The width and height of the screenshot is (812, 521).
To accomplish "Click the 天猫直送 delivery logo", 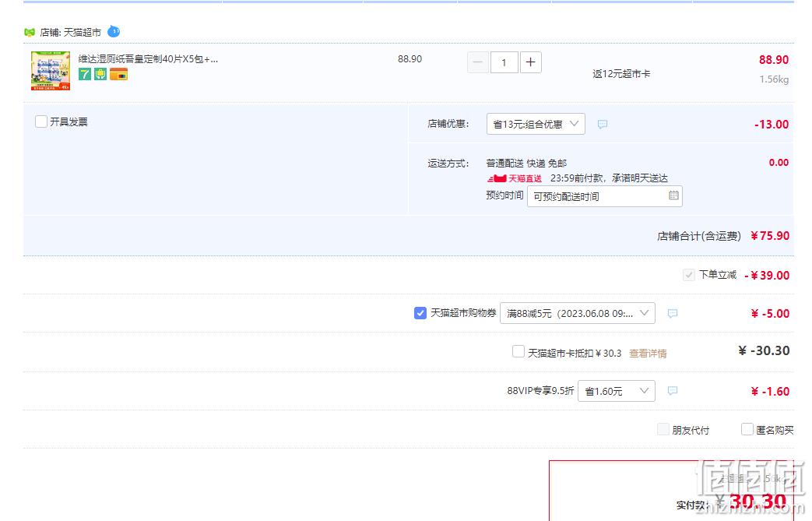I will point(515,178).
